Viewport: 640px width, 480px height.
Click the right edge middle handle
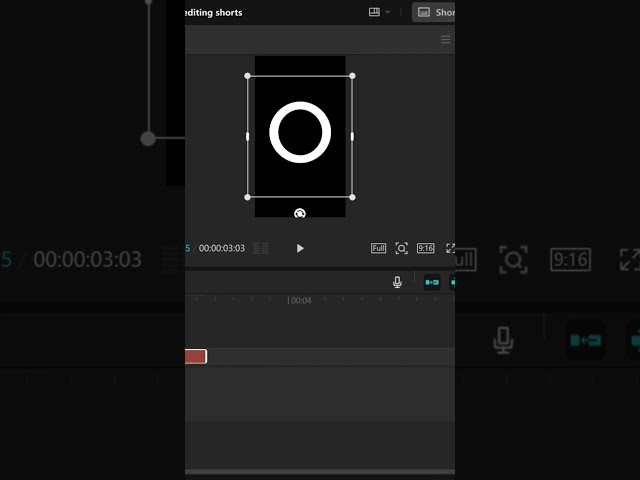click(352, 137)
